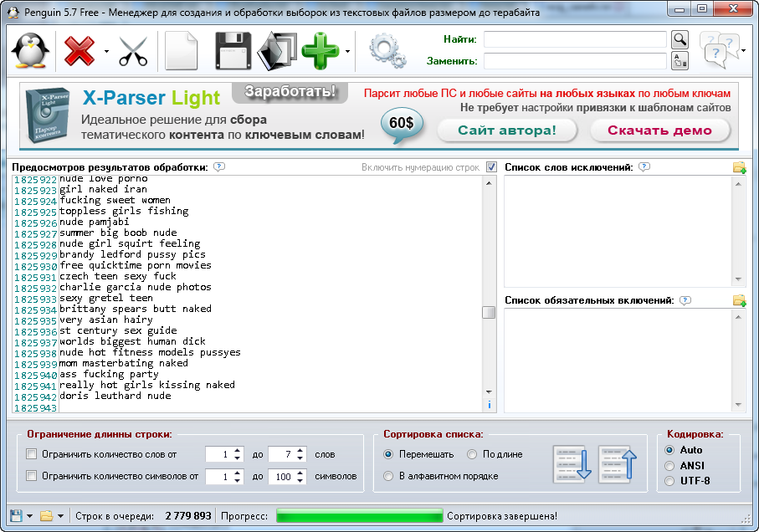
Task: Select ANSI encoding radio button
Action: tap(669, 466)
